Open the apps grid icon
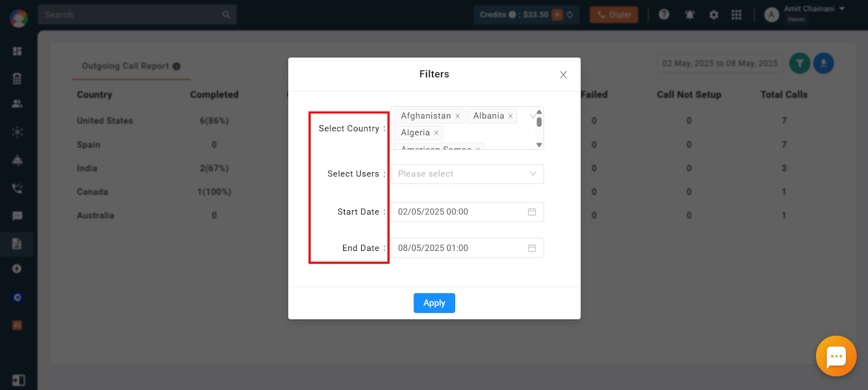This screenshot has height=390, width=868. coord(736,15)
